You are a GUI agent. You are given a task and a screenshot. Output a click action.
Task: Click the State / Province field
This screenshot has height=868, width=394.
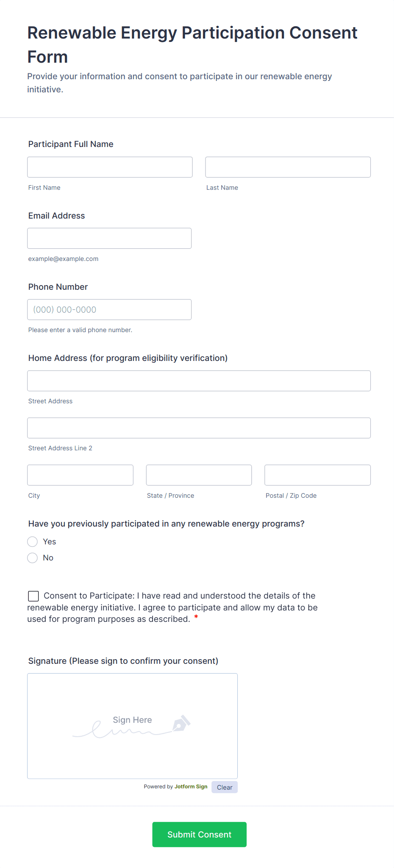(x=199, y=475)
